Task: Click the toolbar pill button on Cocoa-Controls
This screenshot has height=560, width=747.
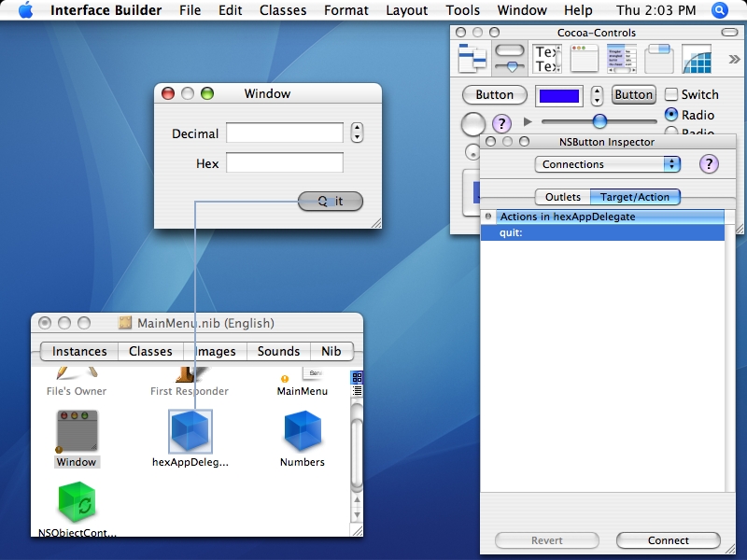Action: (729, 33)
